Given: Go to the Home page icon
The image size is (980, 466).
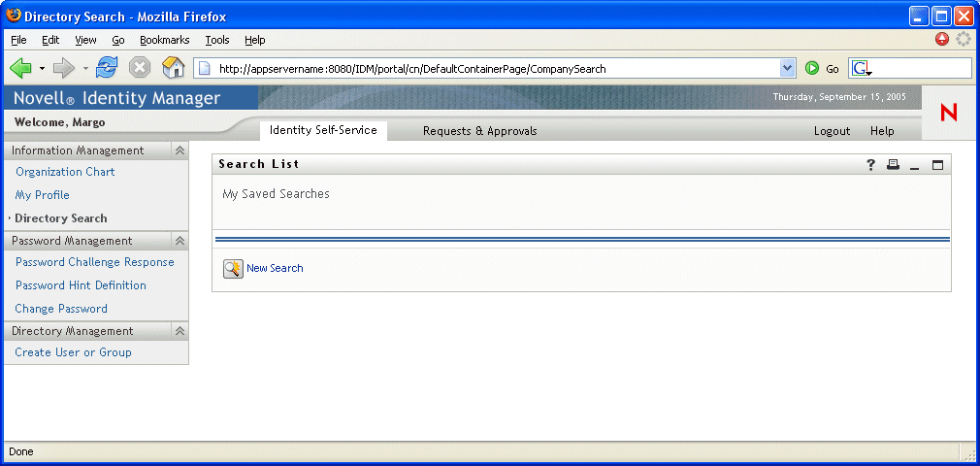Looking at the screenshot, I should point(173,68).
